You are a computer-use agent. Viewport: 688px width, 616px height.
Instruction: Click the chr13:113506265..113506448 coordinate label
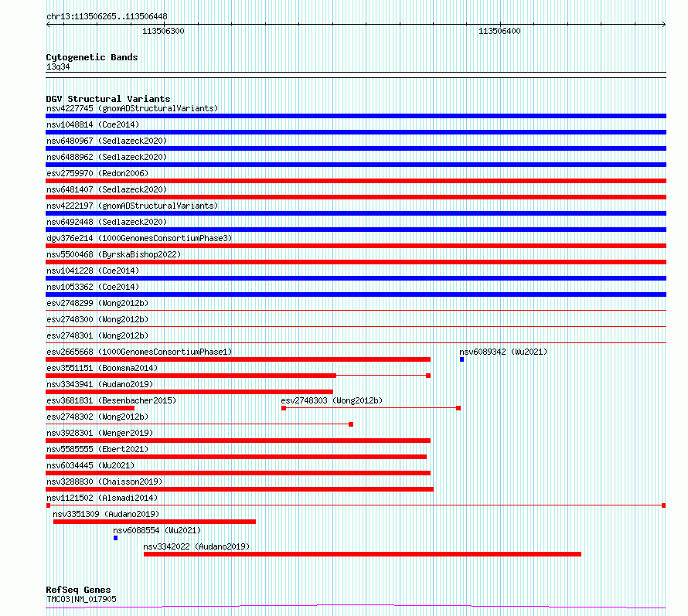[x=107, y=17]
